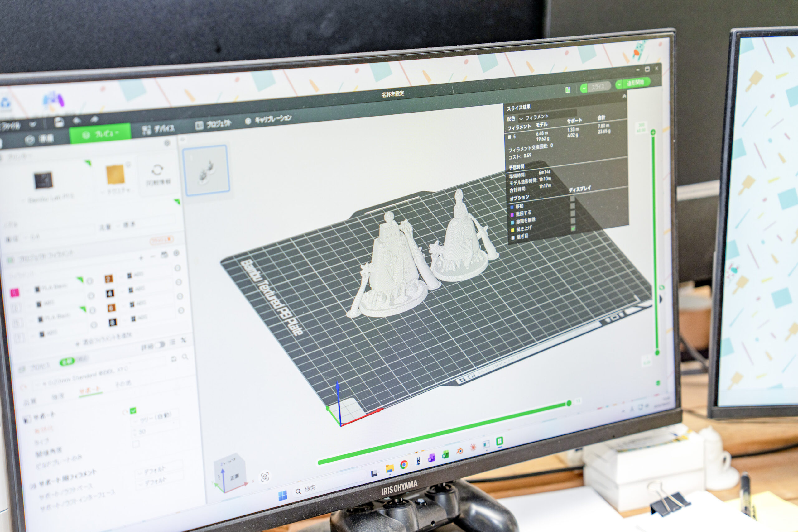Viewport: 798px width, 532px height.
Task: Open Blender from the taskbar
Action: (x=459, y=451)
